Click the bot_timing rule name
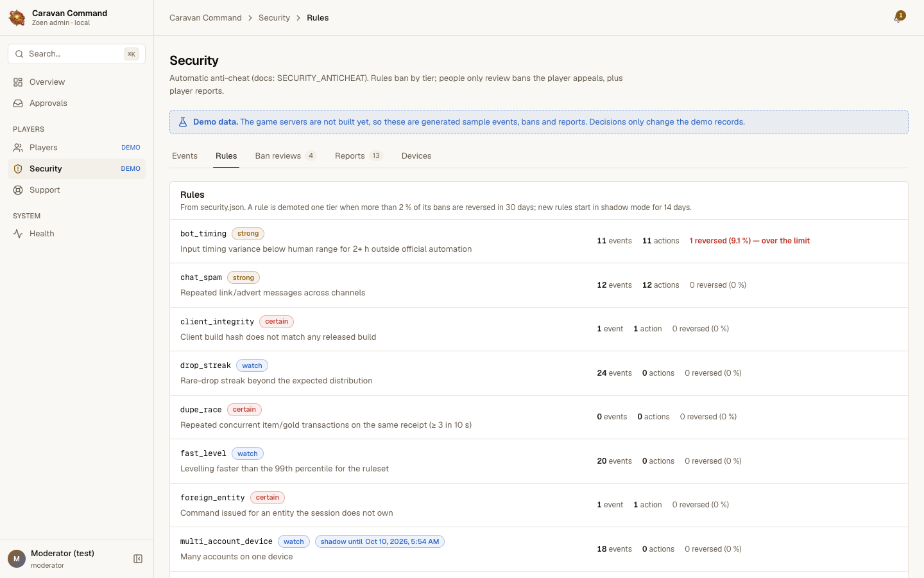Viewport: 924px width, 578px height. tap(203, 234)
